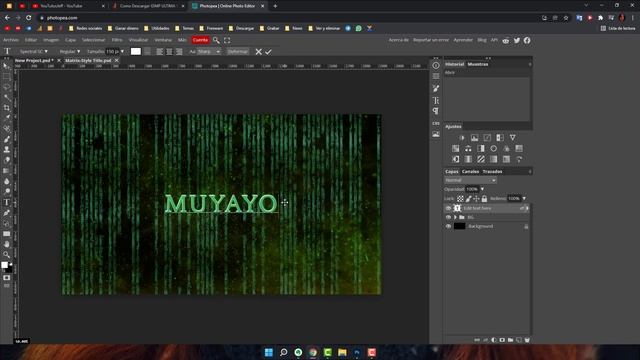Open the Info panel icon
640x360 pixels.
436,65
